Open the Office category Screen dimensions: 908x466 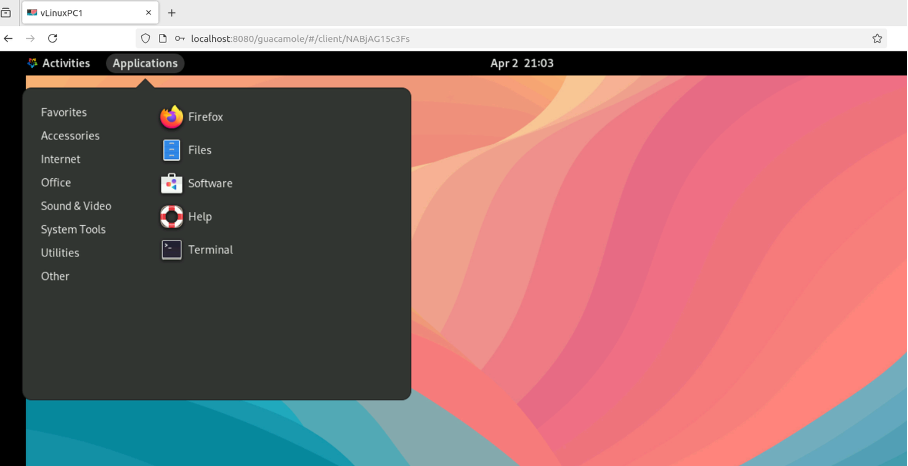point(56,183)
